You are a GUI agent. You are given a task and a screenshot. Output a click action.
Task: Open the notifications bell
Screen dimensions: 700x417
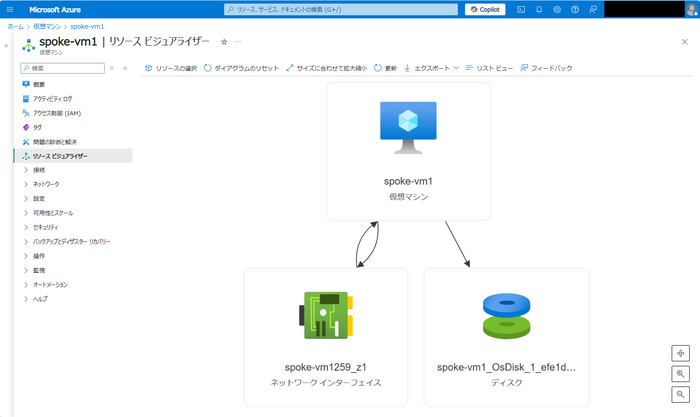539,9
